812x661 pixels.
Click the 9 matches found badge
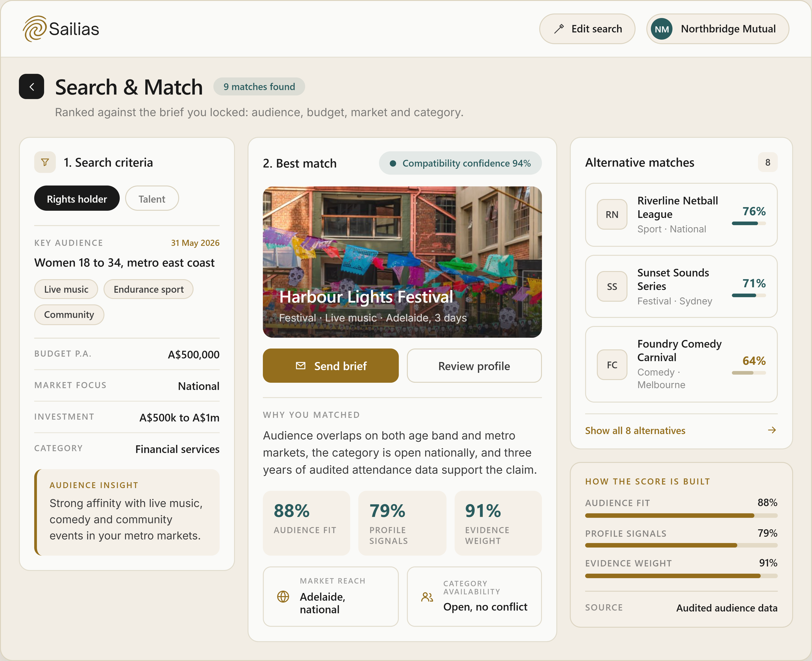pos(259,86)
